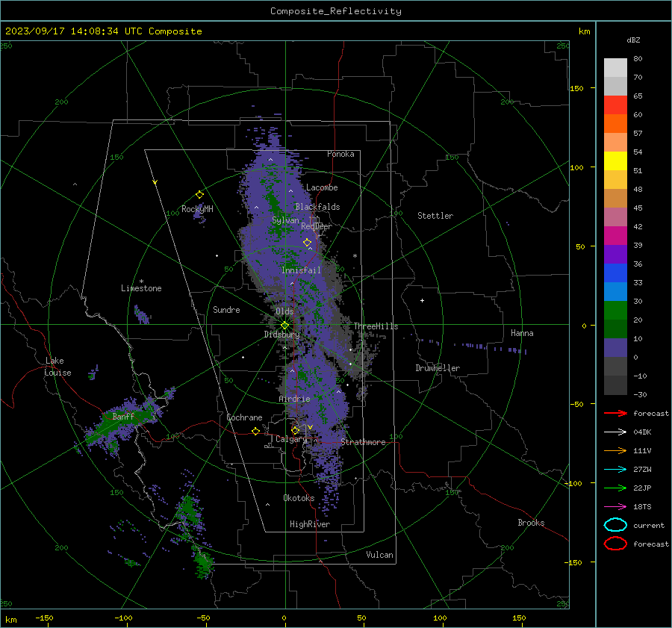Click the Sylvan label on map

tap(285, 220)
